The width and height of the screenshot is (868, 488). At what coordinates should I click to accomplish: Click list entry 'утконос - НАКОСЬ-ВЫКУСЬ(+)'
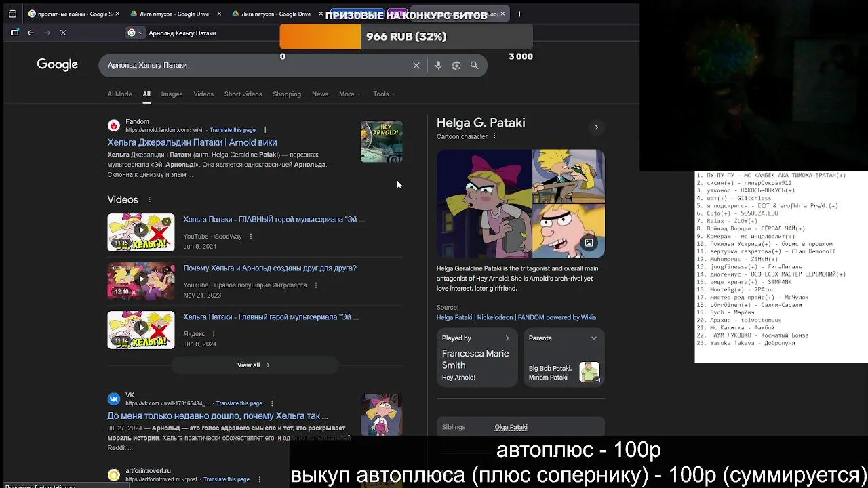click(x=745, y=190)
